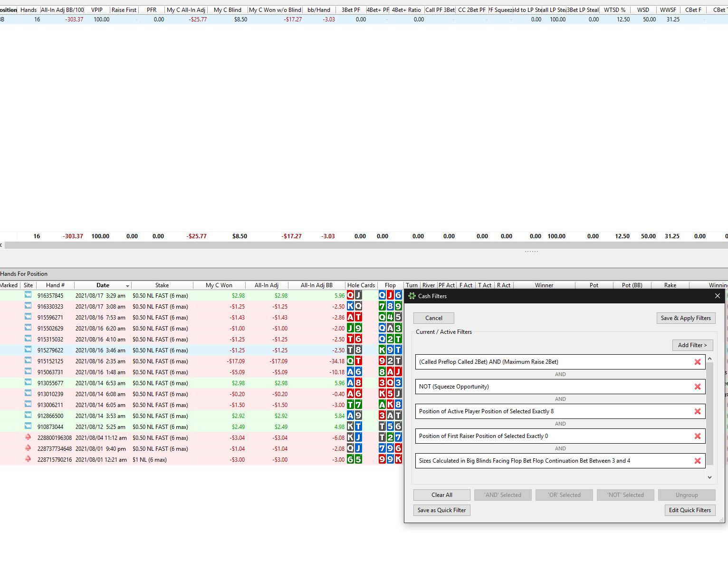Open Edit Quick Filters
The height and width of the screenshot is (573, 728).
(690, 510)
